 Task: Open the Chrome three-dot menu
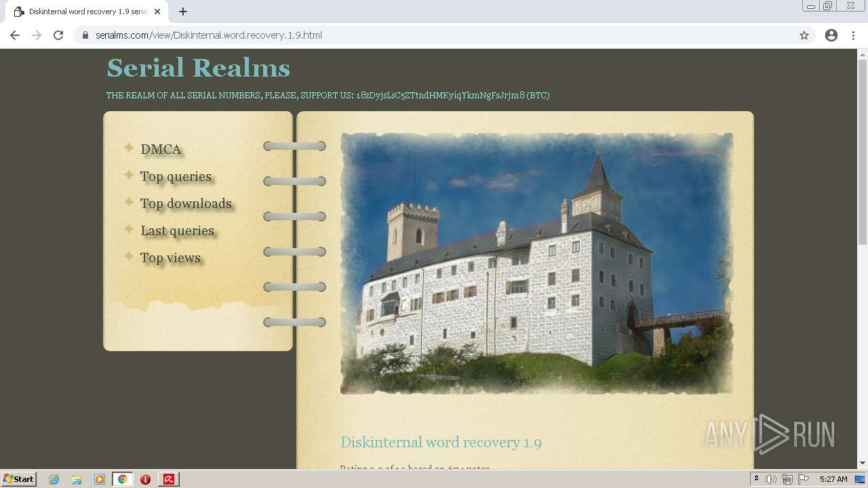pyautogui.click(x=853, y=35)
